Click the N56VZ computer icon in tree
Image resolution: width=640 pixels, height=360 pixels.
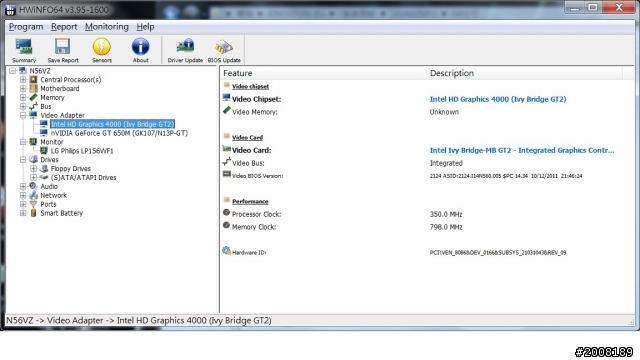point(23,71)
